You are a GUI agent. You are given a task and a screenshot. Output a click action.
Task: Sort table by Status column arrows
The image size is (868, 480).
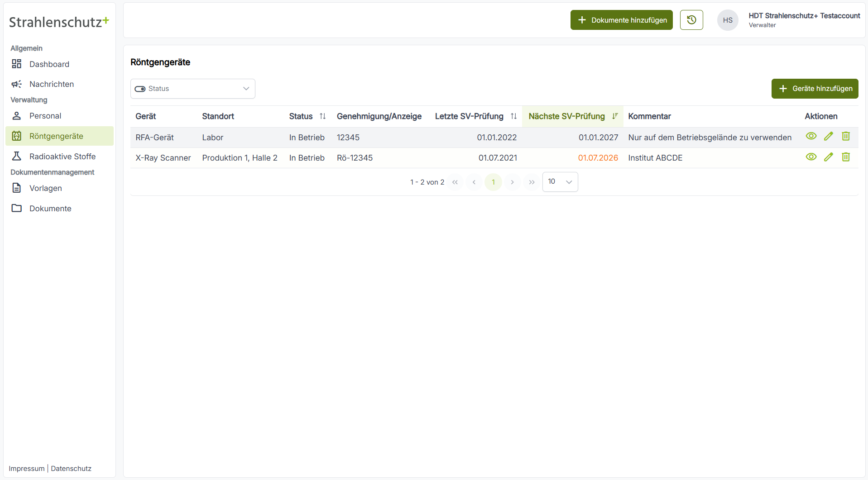point(322,116)
